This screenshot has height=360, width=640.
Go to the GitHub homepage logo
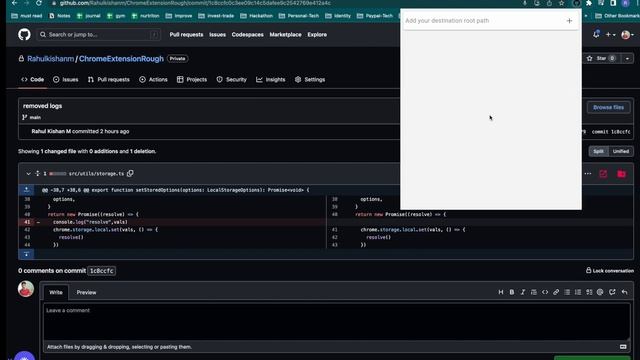point(24,35)
